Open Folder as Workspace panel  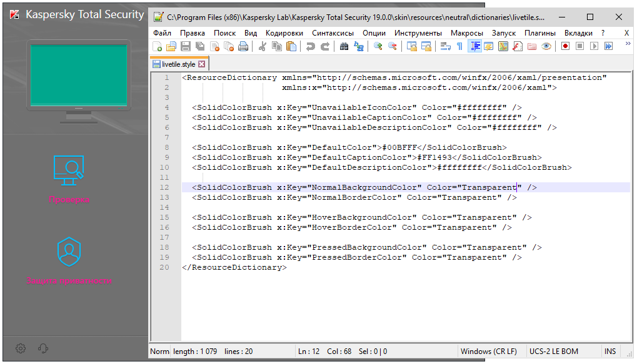(532, 46)
